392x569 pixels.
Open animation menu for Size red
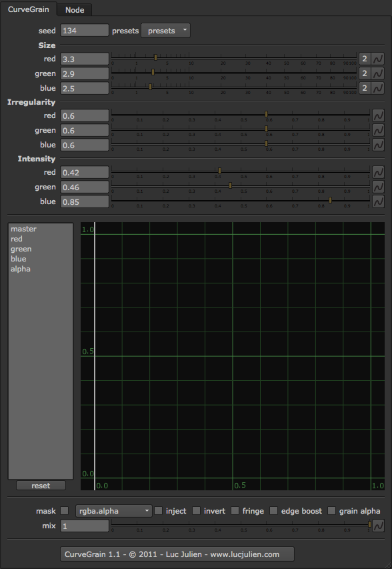pyautogui.click(x=378, y=59)
